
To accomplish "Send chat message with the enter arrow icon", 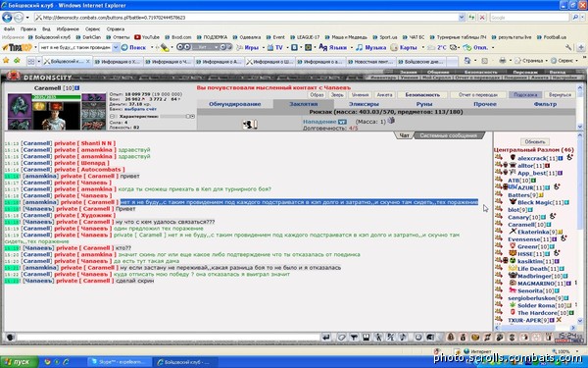I will click(x=326, y=338).
